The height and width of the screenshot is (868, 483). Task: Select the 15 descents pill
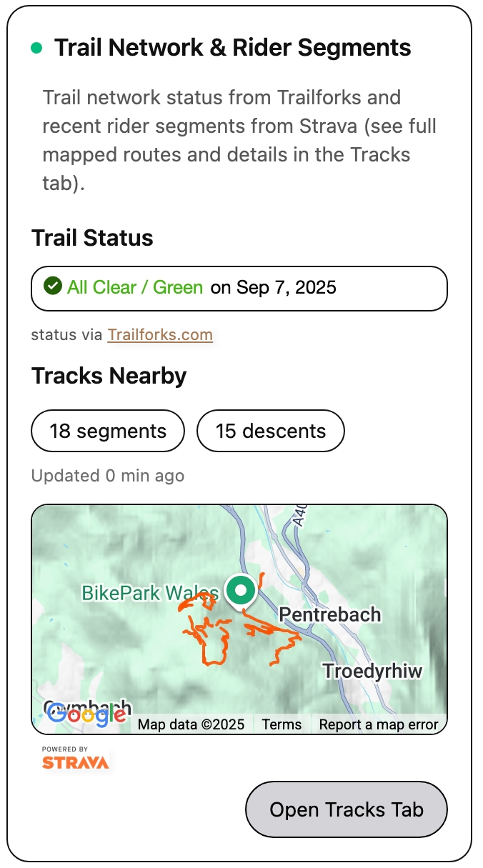tap(271, 431)
